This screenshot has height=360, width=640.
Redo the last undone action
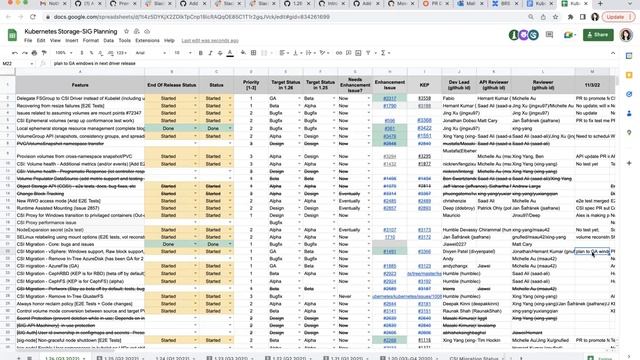click(x=24, y=53)
